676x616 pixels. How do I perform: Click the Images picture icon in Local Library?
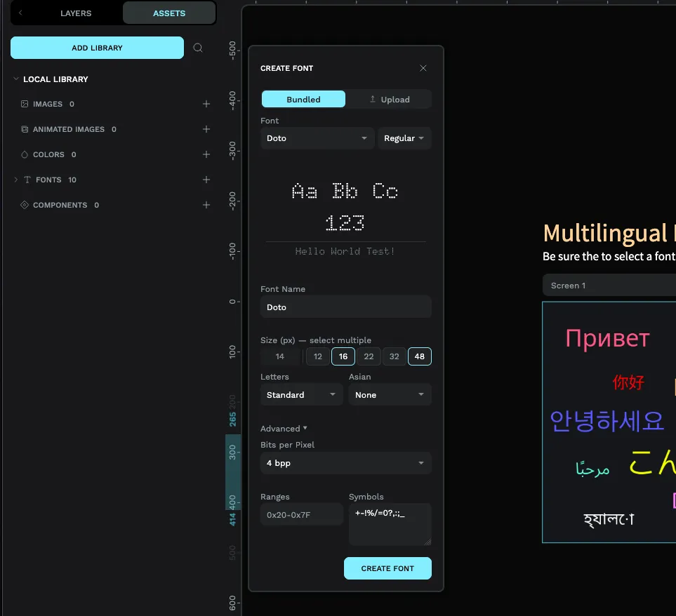[25, 104]
